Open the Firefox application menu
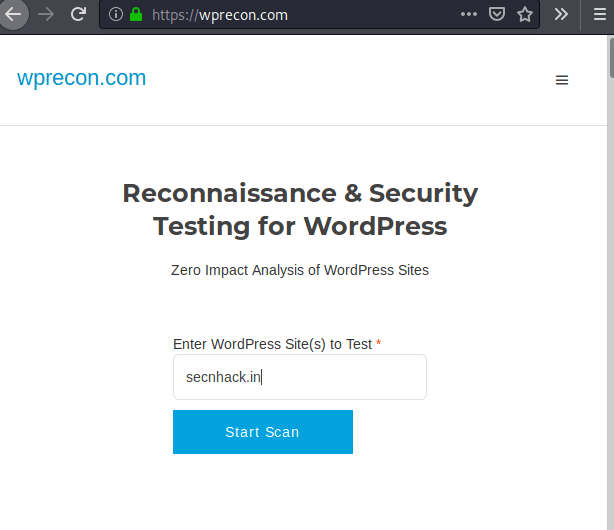 598,15
